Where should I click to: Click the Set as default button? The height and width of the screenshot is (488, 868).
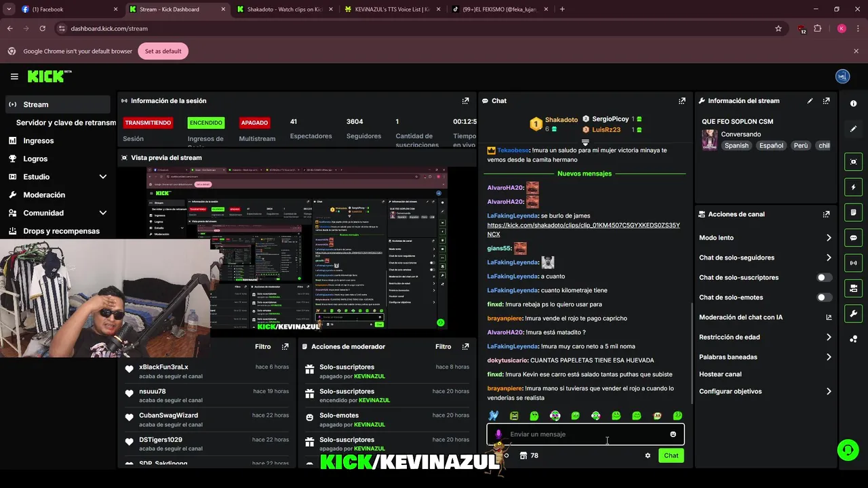tap(163, 52)
